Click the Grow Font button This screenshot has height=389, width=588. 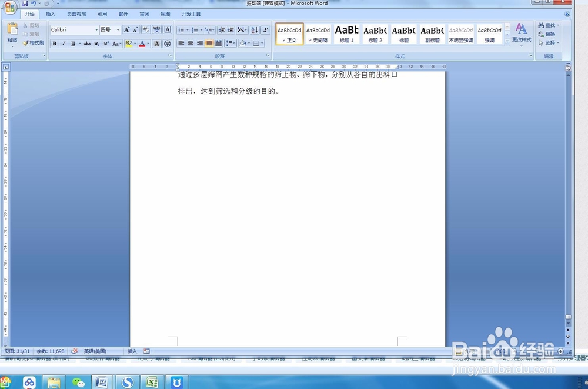pos(127,29)
